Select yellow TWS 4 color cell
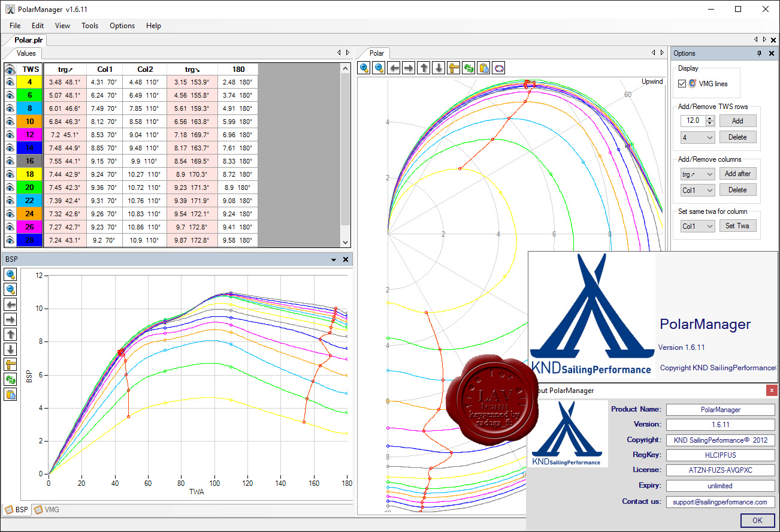The width and height of the screenshot is (780, 532). (31, 82)
